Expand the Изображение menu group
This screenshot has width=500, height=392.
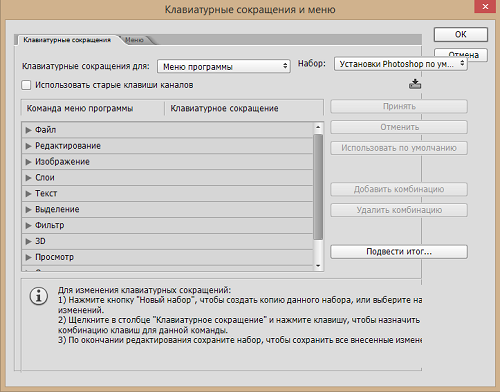pyautogui.click(x=28, y=162)
